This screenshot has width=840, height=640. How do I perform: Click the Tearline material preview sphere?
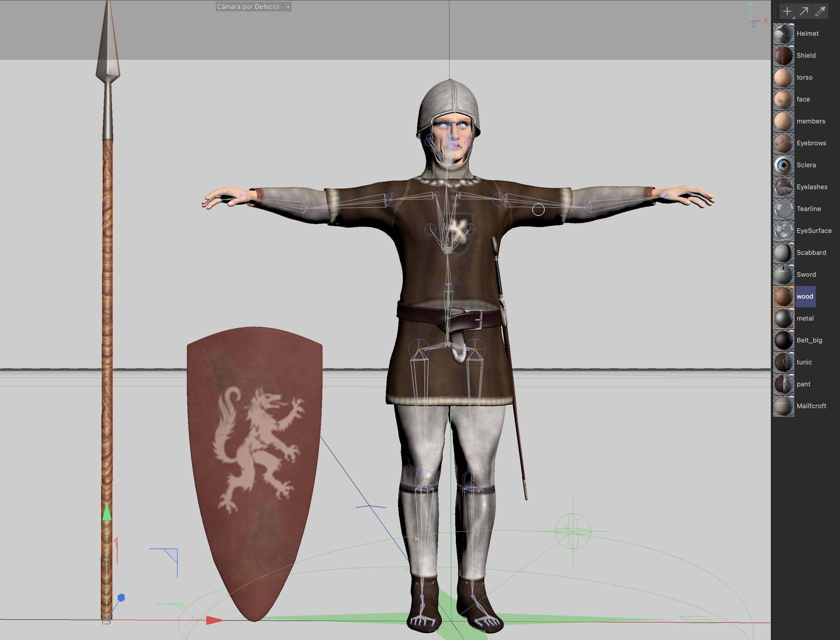tap(783, 209)
